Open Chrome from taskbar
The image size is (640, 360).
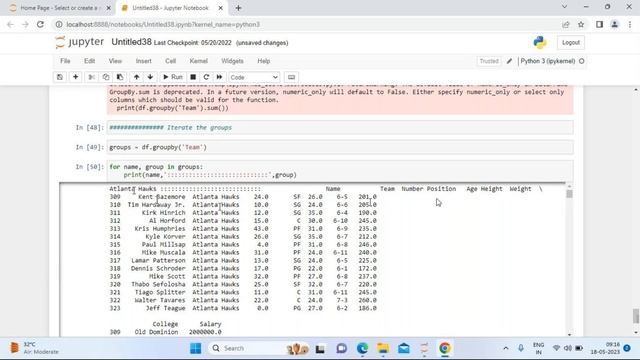pyautogui.click(x=444, y=348)
